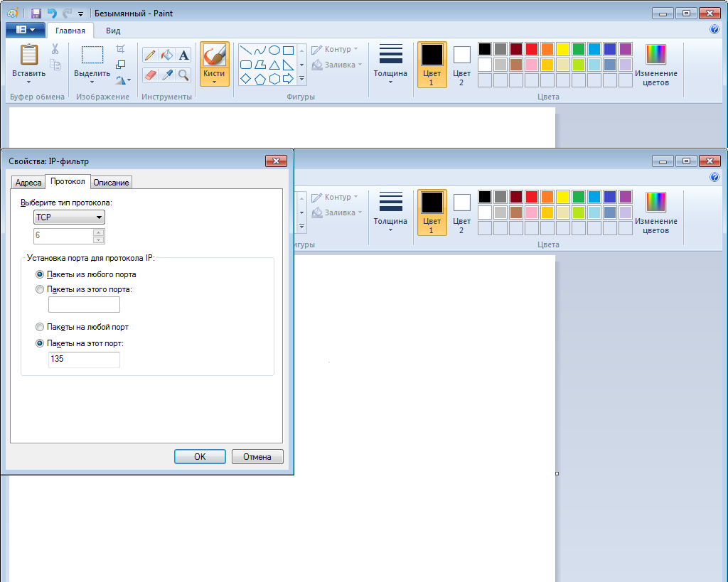Choose the Pentagon shape
Viewport: 728px width, 582px height.
[260, 79]
